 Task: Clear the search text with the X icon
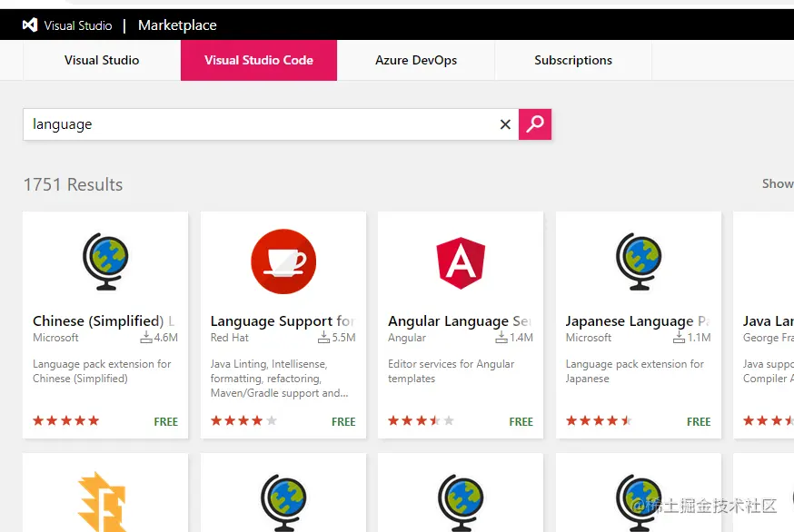[x=505, y=124]
